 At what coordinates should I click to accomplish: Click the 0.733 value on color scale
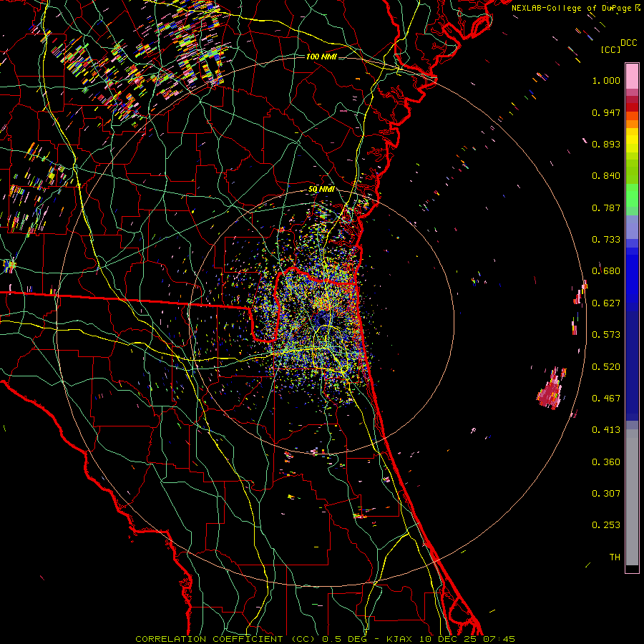606,240
